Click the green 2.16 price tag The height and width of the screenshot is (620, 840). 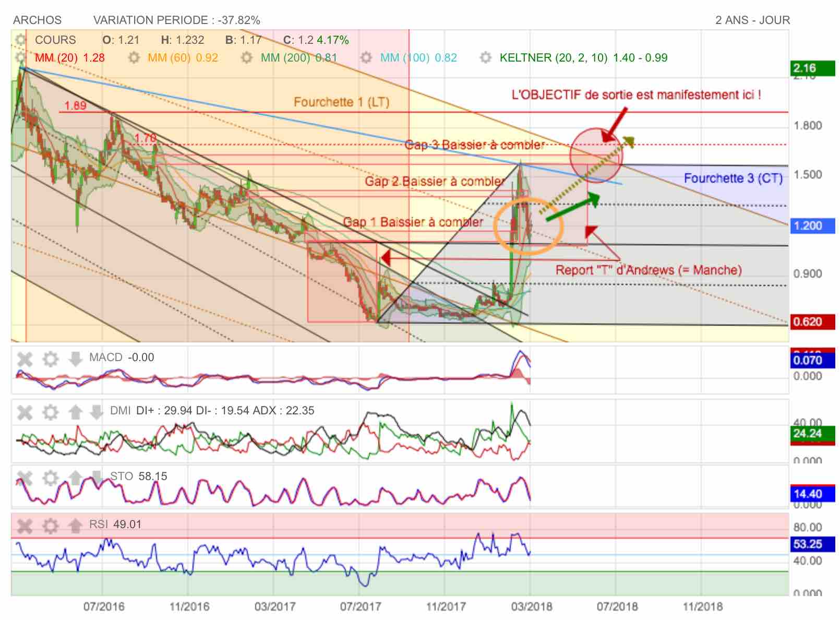[813, 68]
